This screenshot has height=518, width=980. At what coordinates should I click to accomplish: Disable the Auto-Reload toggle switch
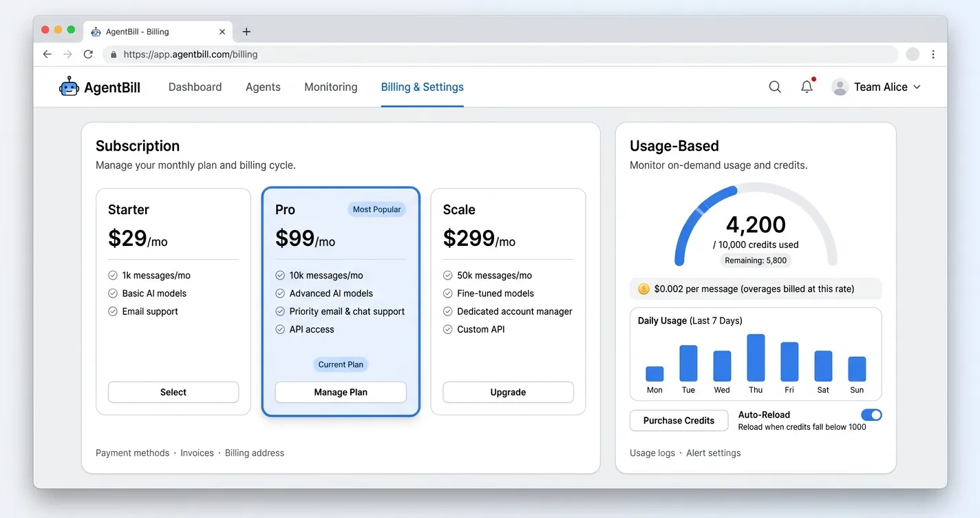pyautogui.click(x=871, y=415)
